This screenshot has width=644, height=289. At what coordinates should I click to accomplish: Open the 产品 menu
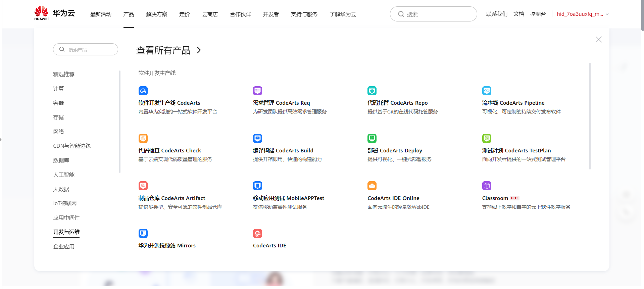tap(129, 14)
